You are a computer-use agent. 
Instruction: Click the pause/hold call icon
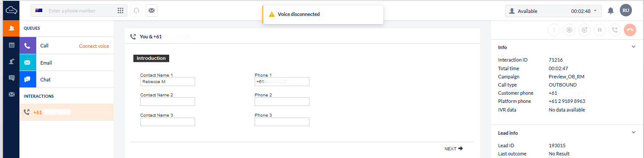click(600, 30)
